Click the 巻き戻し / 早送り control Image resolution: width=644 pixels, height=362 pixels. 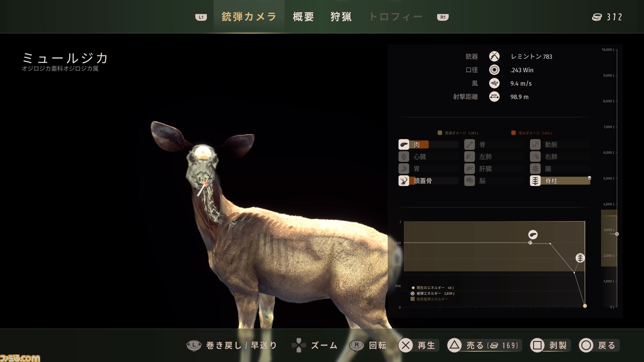click(x=232, y=345)
